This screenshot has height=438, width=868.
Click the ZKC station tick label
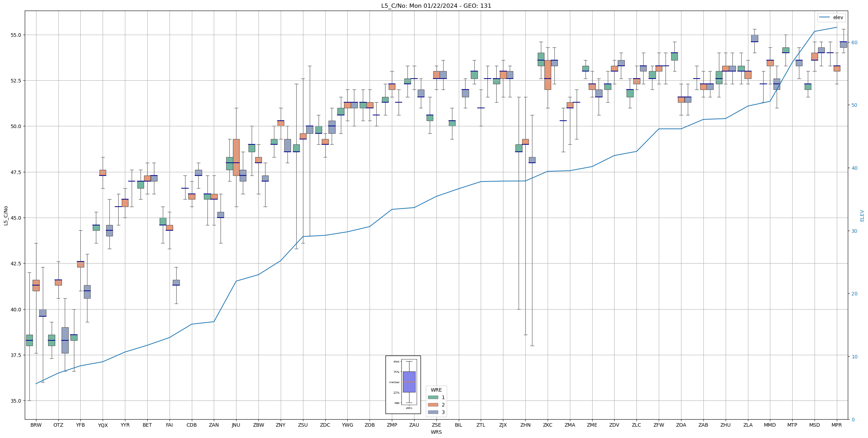point(548,425)
